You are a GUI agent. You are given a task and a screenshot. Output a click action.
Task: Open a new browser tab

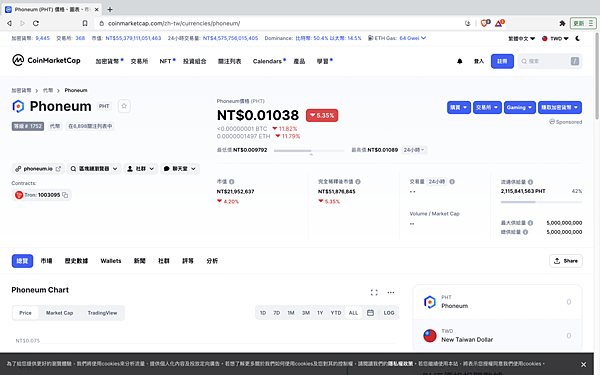click(x=110, y=9)
